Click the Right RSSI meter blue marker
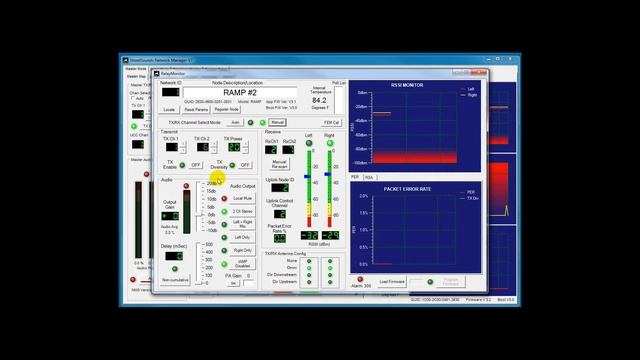Viewport: 640px width, 360px height. (x=328, y=174)
